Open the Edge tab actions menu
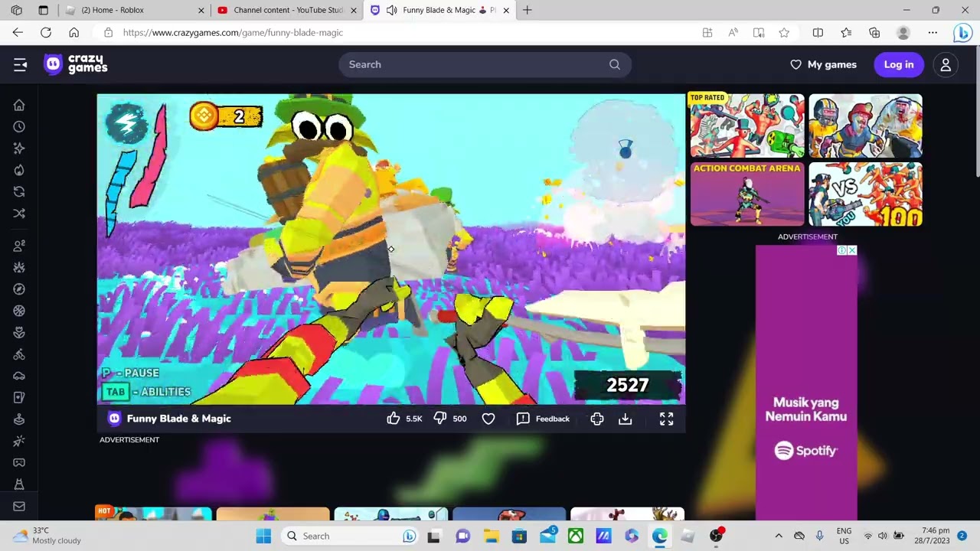This screenshot has width=980, height=551. (x=43, y=10)
